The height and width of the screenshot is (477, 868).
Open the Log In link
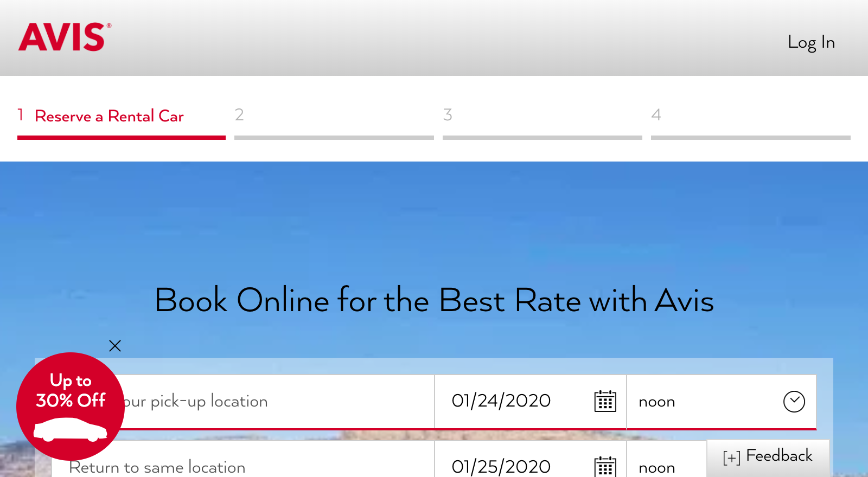[x=811, y=42]
